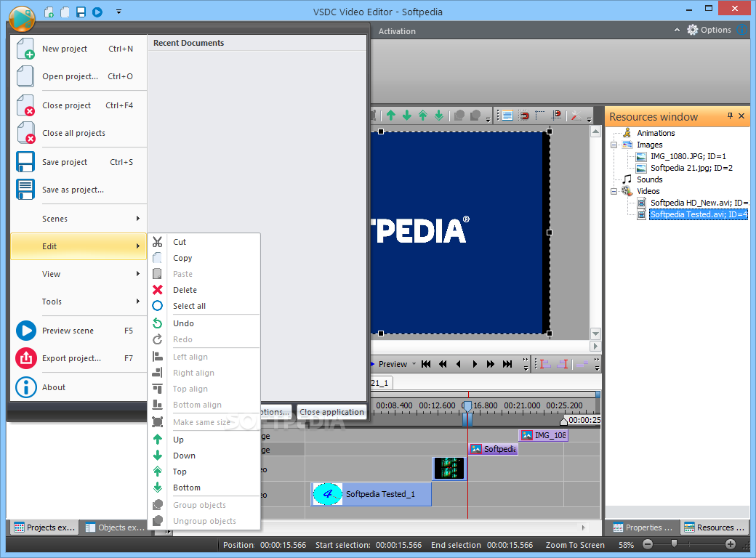This screenshot has width=756, height=558.
Task: Click the Close application button
Action: pos(331,412)
